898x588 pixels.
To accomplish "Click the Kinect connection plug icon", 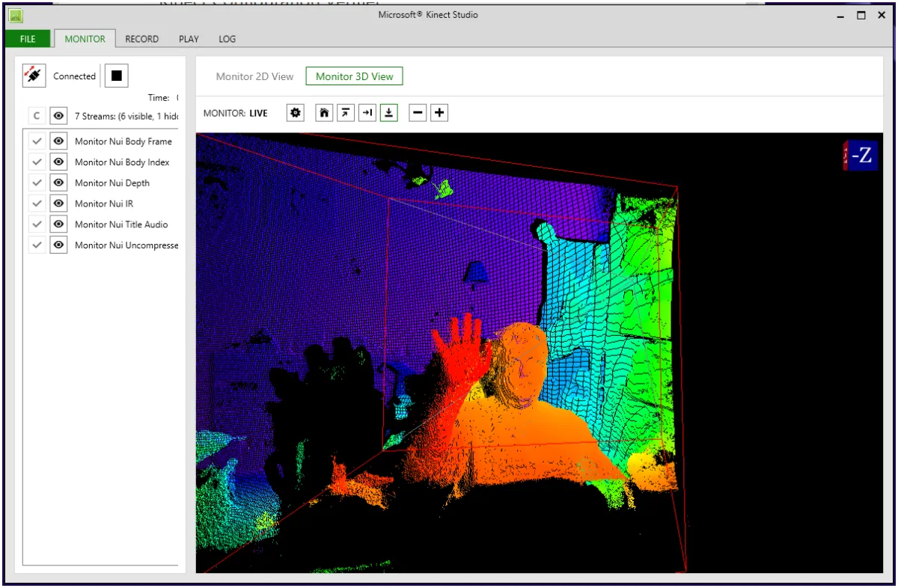I will (34, 76).
